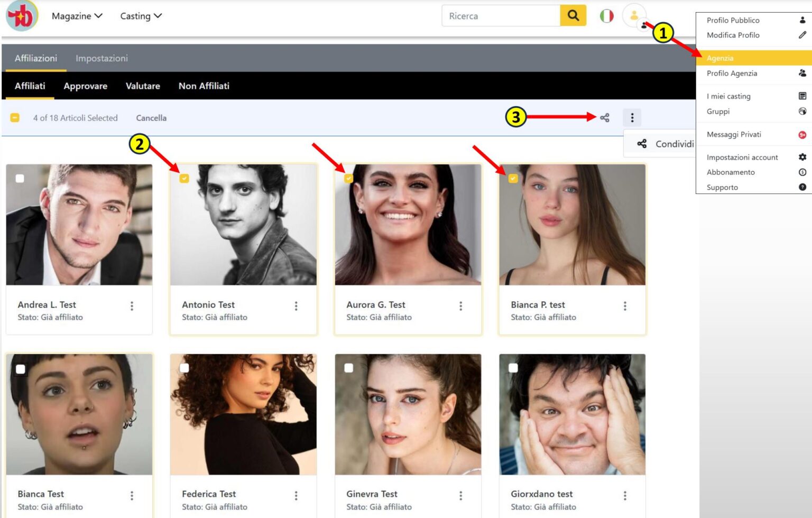Click the share icon in selection bar
Image resolution: width=812 pixels, height=518 pixels.
605,118
